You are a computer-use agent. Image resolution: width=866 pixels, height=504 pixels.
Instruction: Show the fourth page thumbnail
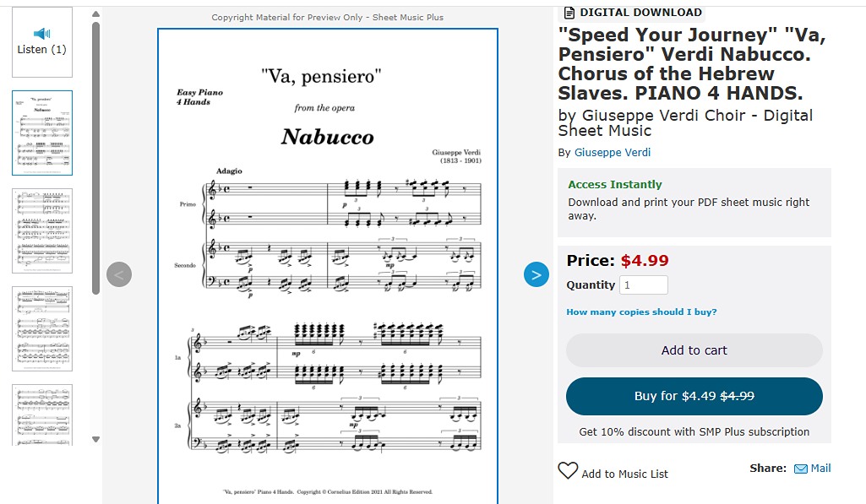(x=42, y=415)
